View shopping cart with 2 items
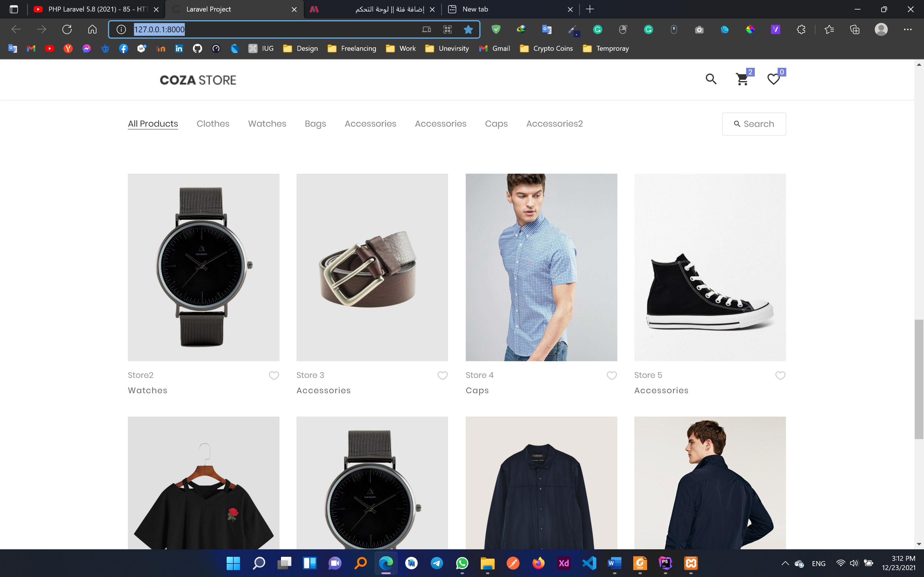The width and height of the screenshot is (924, 577). click(742, 79)
